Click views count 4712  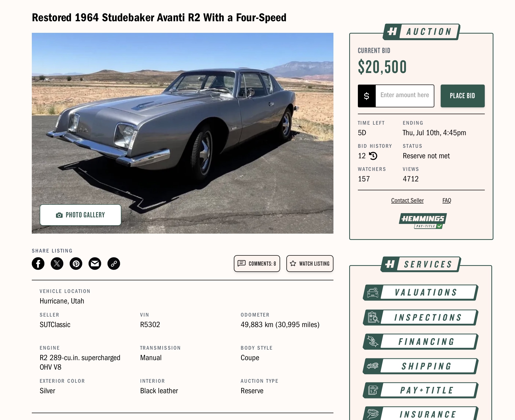[411, 179]
